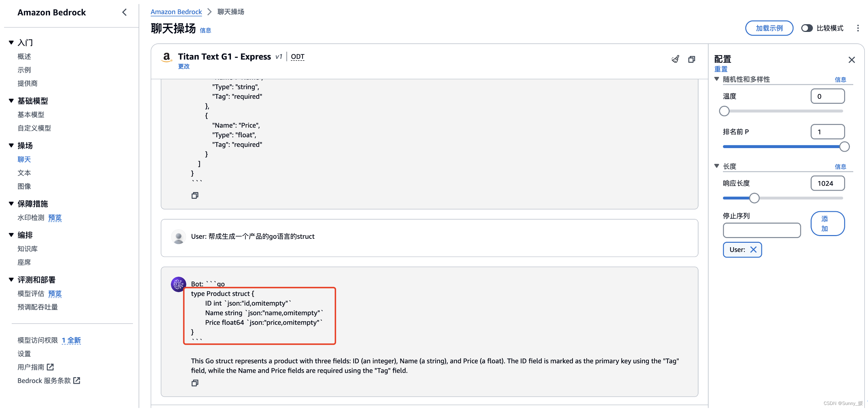Copy the Go struct bot response
This screenshot has width=868, height=409.
point(195,383)
